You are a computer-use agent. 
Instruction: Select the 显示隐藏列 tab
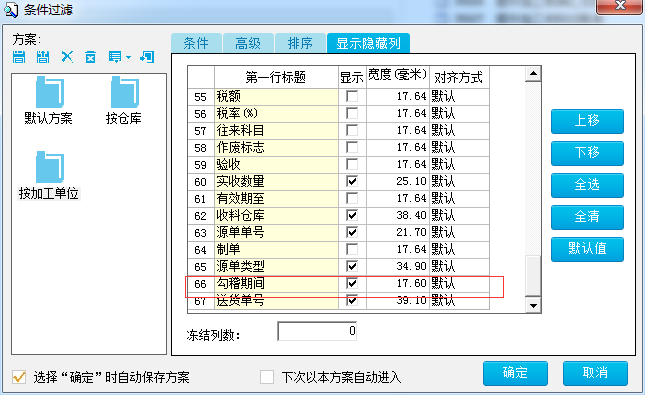click(368, 43)
